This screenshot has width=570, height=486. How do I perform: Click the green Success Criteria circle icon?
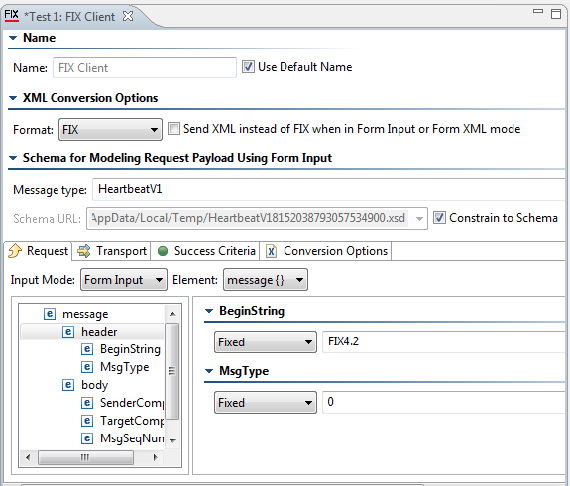coord(163,251)
